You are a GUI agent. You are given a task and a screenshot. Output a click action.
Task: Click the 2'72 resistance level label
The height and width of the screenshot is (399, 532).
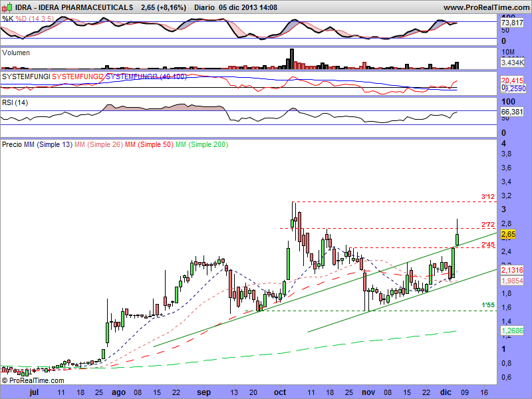(x=488, y=224)
